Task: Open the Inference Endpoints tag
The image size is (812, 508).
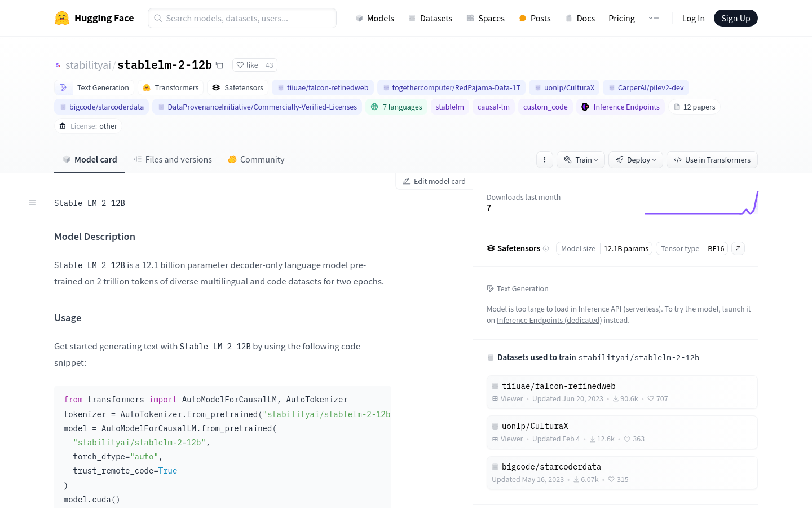Action: pos(620,107)
